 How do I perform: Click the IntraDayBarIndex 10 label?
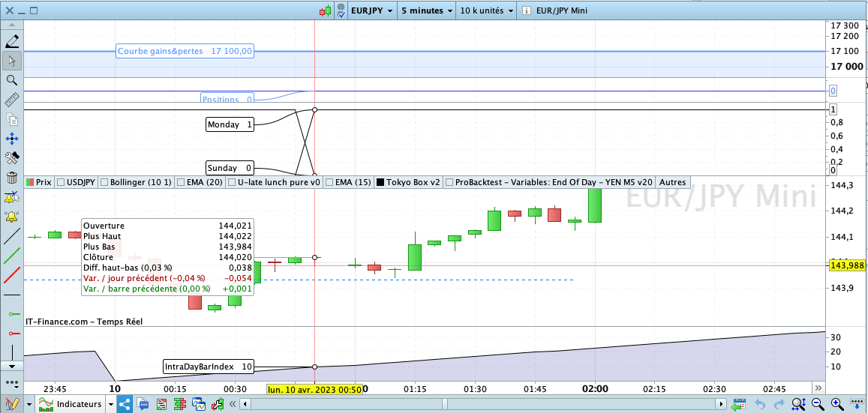[x=209, y=366]
